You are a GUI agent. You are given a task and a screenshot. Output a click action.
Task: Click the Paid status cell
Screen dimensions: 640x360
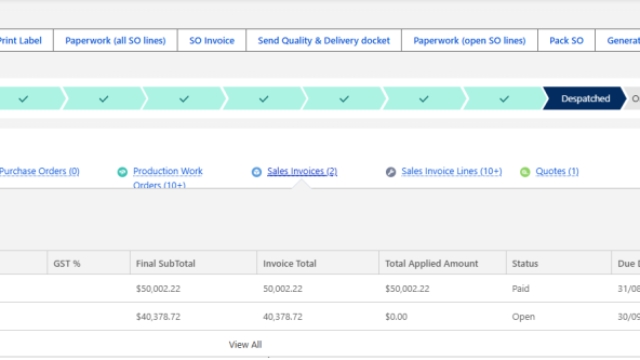coord(520,289)
